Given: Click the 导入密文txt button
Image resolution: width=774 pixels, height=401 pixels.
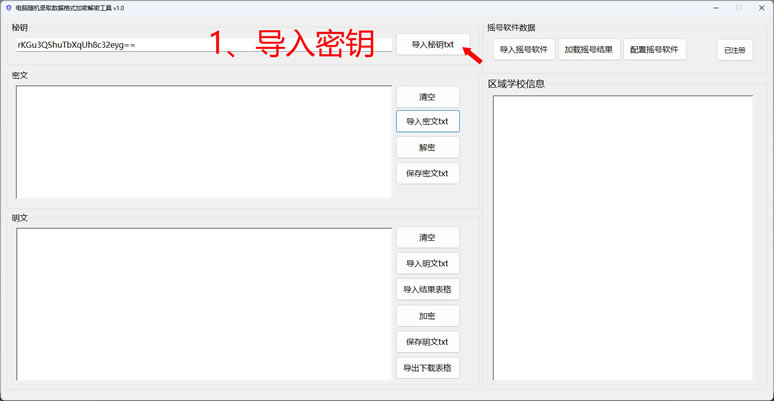Looking at the screenshot, I should click(427, 121).
